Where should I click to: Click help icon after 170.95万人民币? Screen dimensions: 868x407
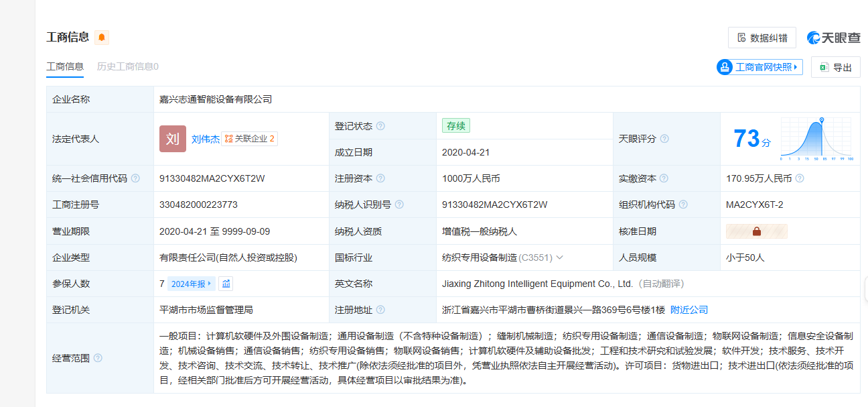pos(800,178)
